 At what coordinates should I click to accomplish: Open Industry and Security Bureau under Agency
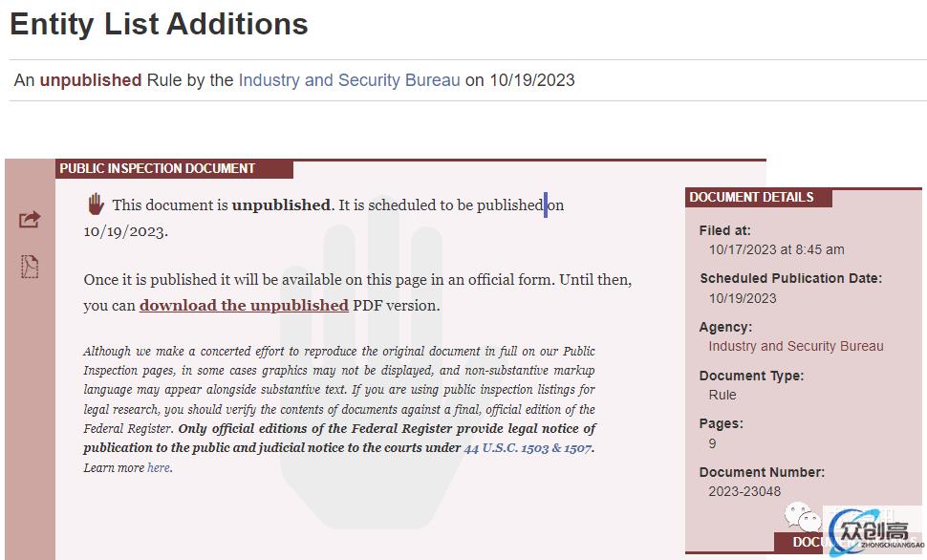[796, 346]
